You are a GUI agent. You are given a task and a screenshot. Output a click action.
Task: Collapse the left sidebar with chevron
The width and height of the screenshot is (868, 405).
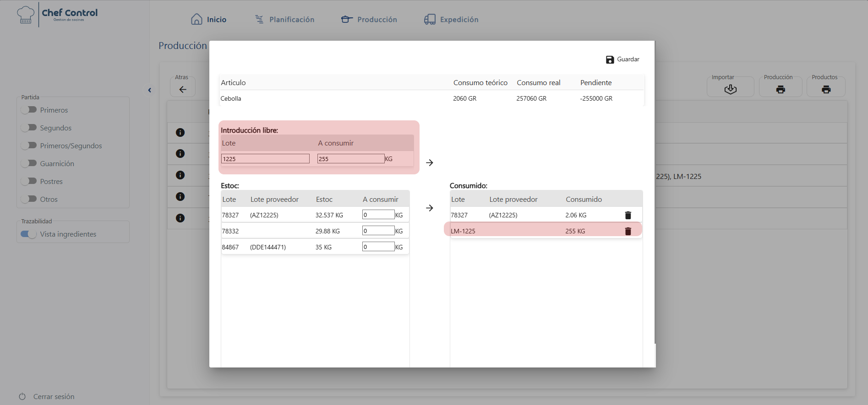(x=149, y=90)
